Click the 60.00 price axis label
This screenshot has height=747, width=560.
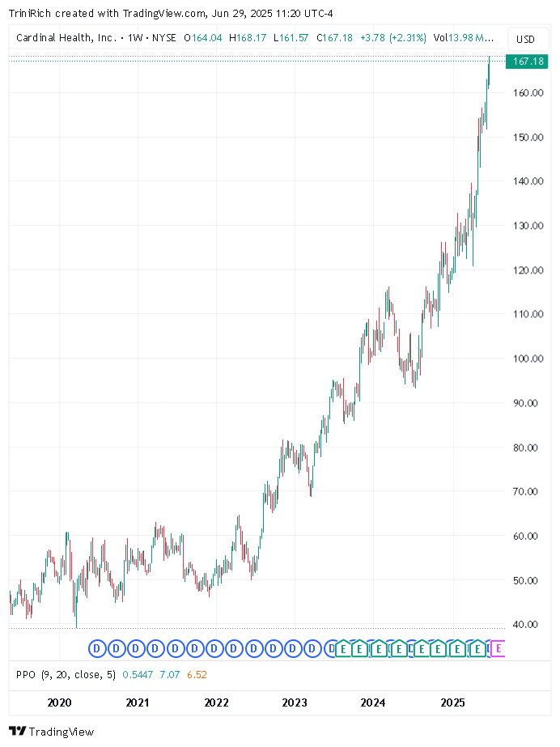pos(525,536)
